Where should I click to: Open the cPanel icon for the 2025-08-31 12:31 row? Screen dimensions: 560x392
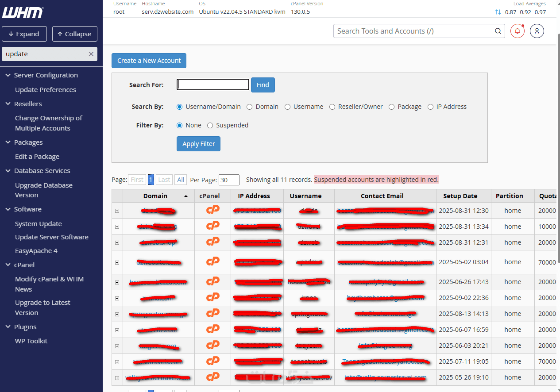point(213,242)
